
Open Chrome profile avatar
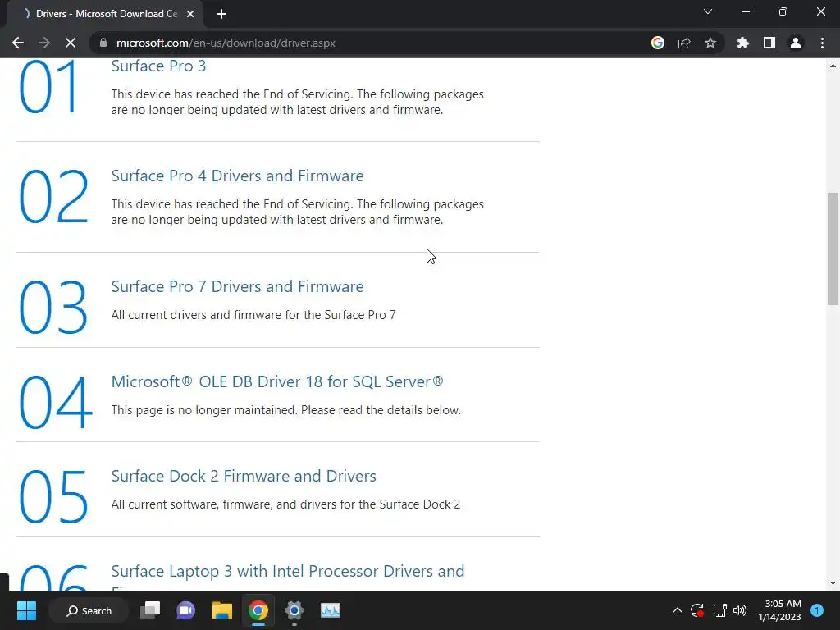pyautogui.click(x=796, y=43)
